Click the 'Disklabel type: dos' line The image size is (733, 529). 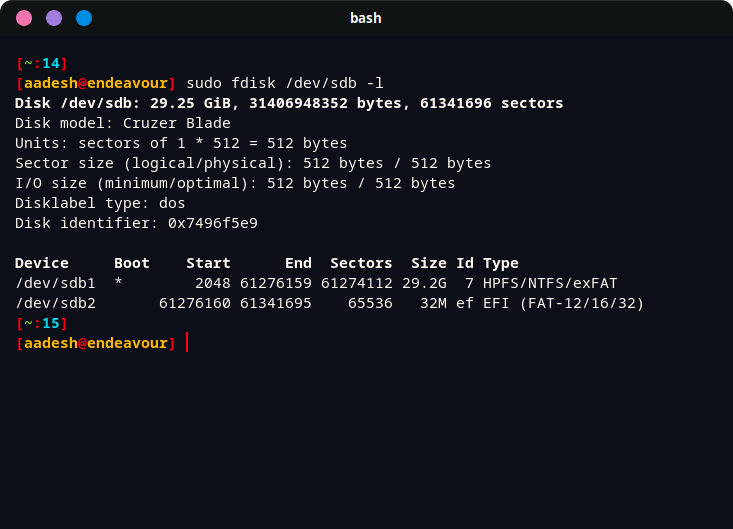pyautogui.click(x=100, y=203)
